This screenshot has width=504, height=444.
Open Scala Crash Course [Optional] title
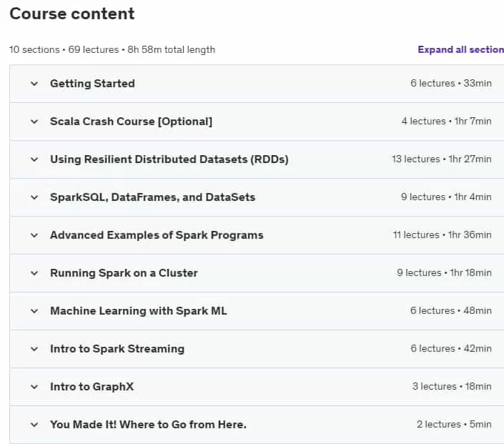pyautogui.click(x=131, y=122)
